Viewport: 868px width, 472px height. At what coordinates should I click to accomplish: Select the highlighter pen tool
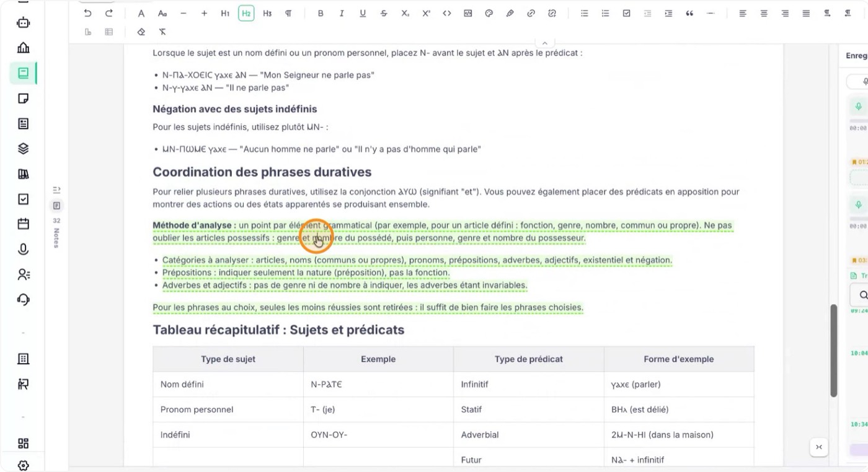point(510,14)
